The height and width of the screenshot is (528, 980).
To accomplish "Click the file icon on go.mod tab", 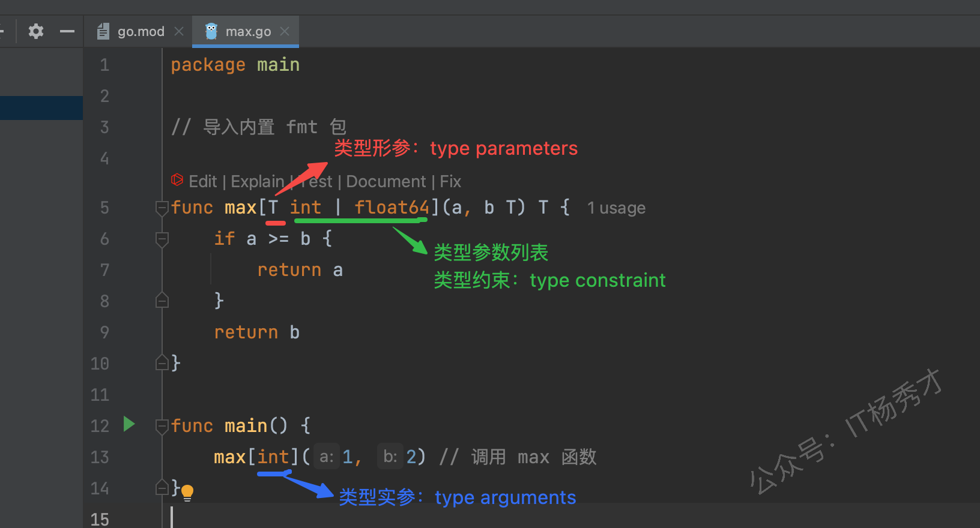I will [103, 31].
